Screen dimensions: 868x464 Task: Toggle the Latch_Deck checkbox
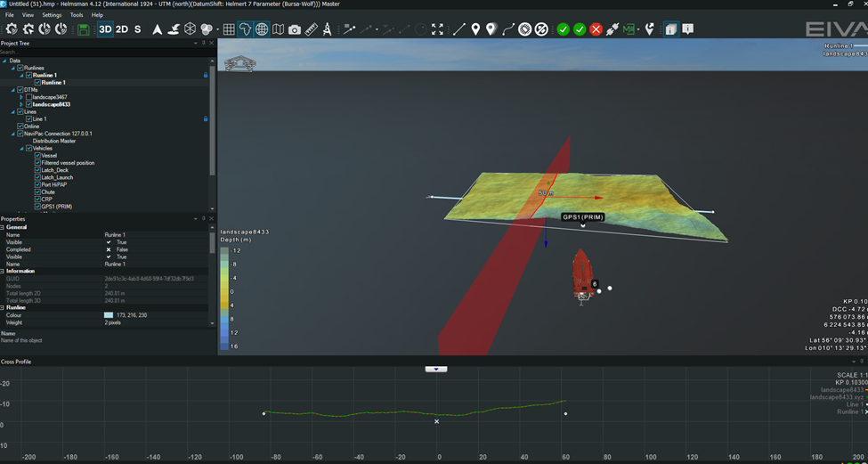38,170
